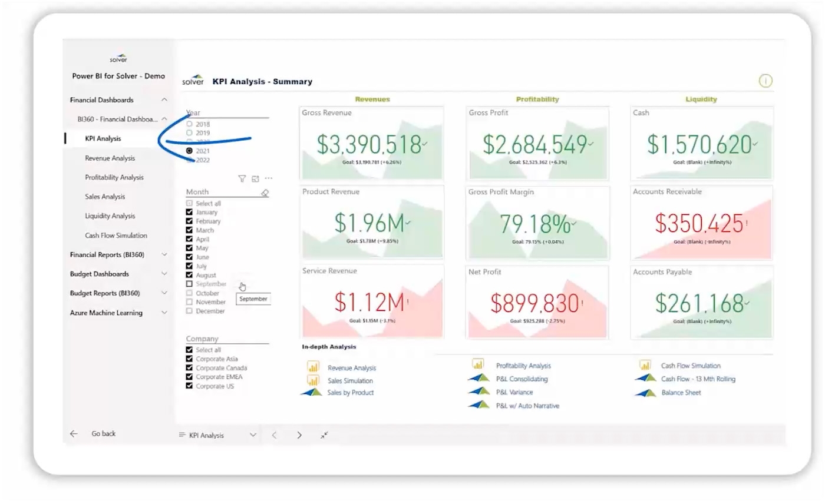The height and width of the screenshot is (504, 825).
Task: Open Balance Sheet report link
Action: pos(681,393)
